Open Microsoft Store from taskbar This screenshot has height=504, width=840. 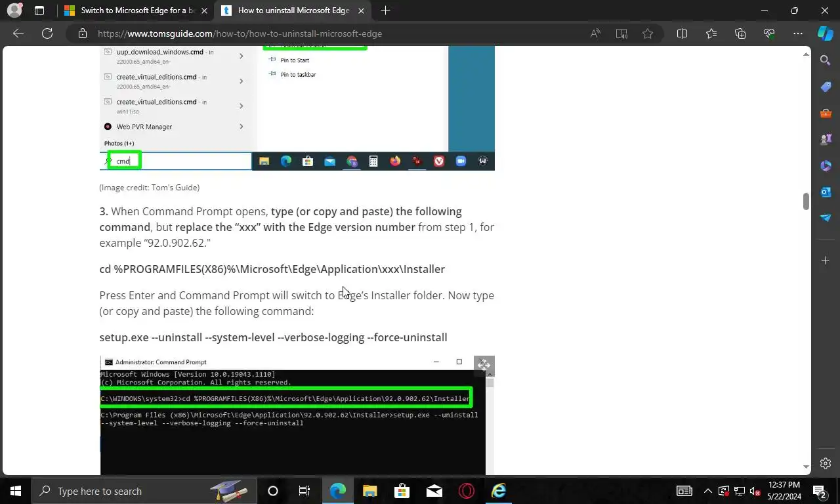click(402, 491)
